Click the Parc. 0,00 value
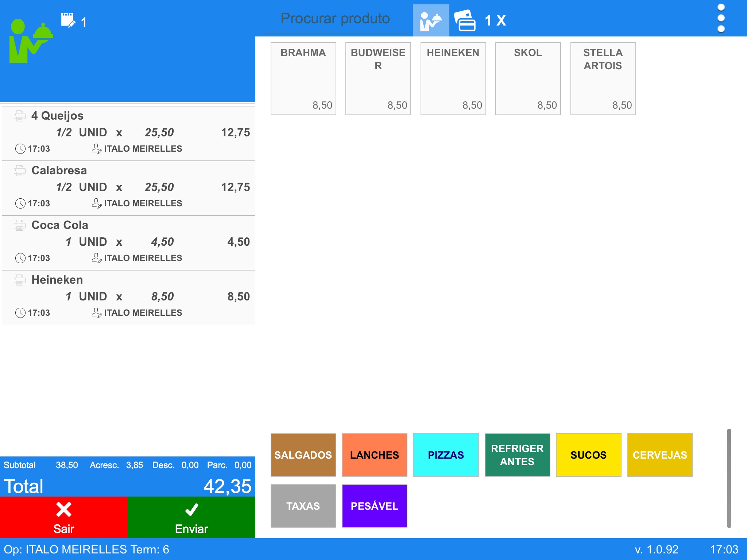747x560 pixels. coord(243,465)
